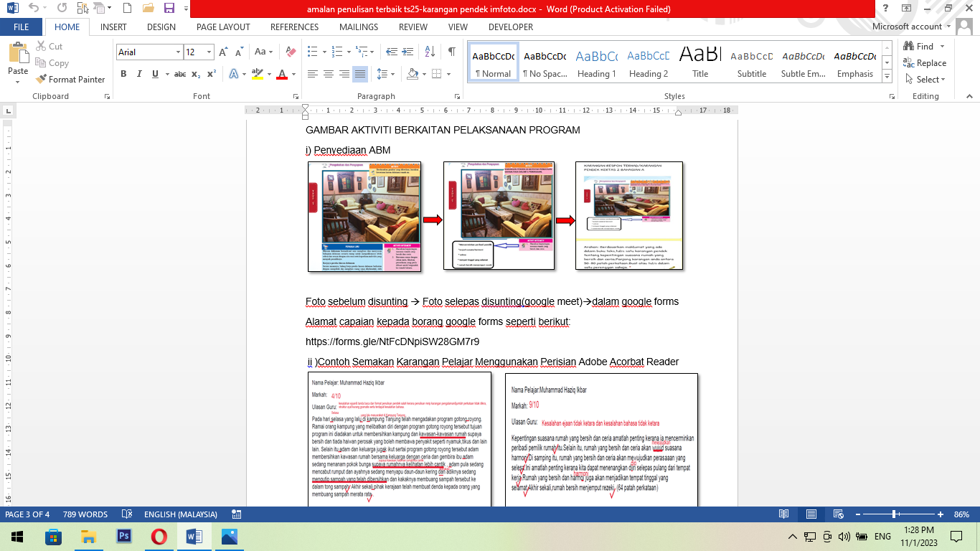
Task: Click the Redo icon in Quick Access
Action: pos(62,9)
